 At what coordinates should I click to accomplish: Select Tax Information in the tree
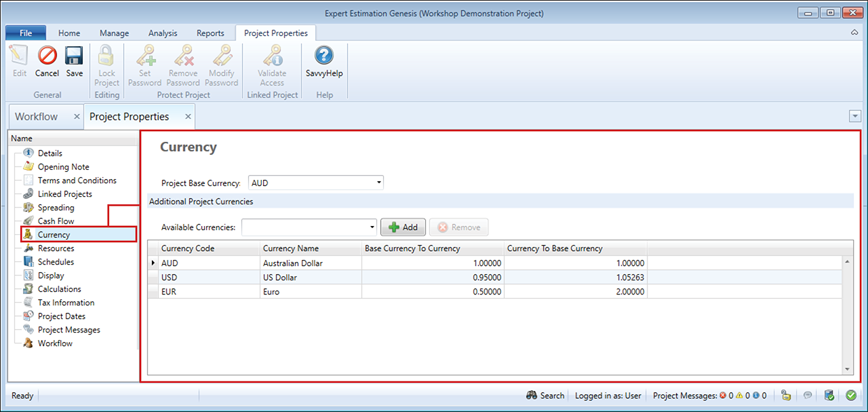pyautogui.click(x=66, y=303)
